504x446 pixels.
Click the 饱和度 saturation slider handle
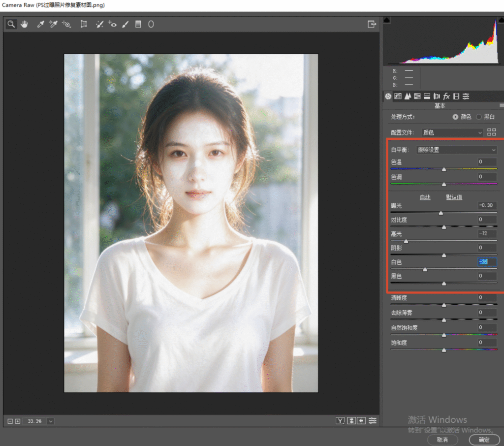pyautogui.click(x=444, y=350)
